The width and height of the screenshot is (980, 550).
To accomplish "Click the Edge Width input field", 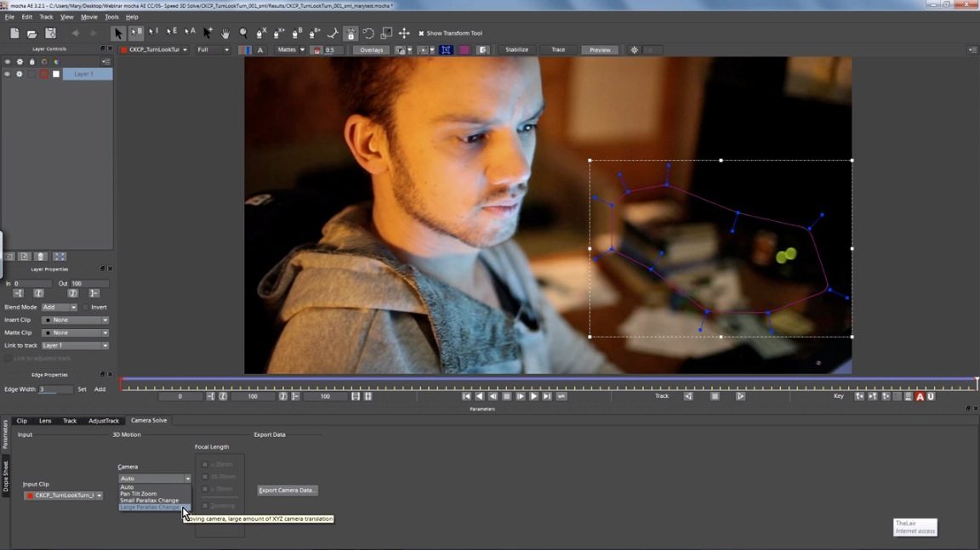I will pos(55,389).
